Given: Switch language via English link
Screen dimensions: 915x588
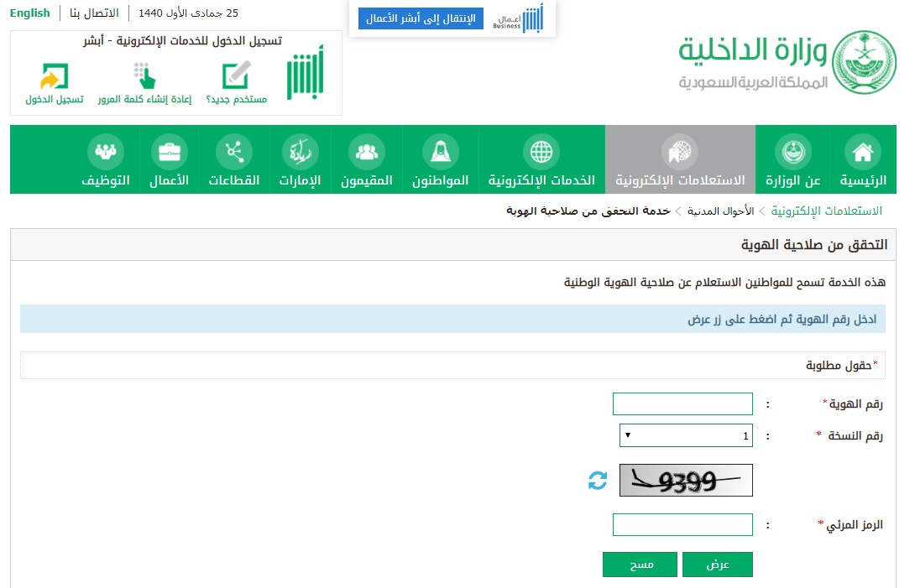Looking at the screenshot, I should (29, 13).
